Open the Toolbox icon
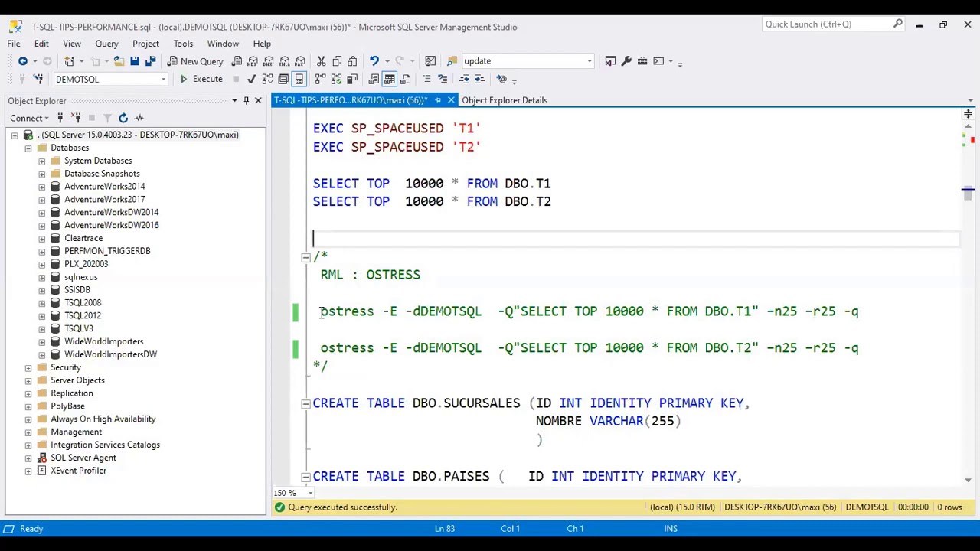This screenshot has height=551, width=980. tap(642, 60)
